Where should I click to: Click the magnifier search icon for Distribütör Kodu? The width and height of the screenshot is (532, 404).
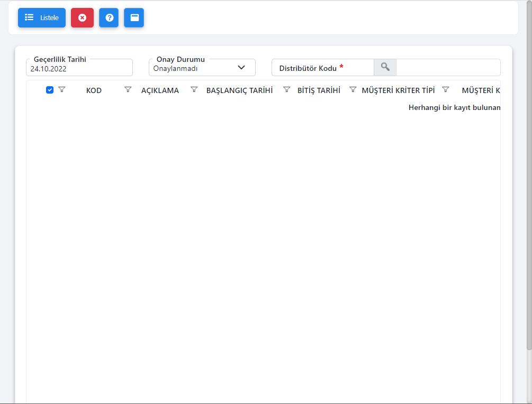[x=385, y=67]
